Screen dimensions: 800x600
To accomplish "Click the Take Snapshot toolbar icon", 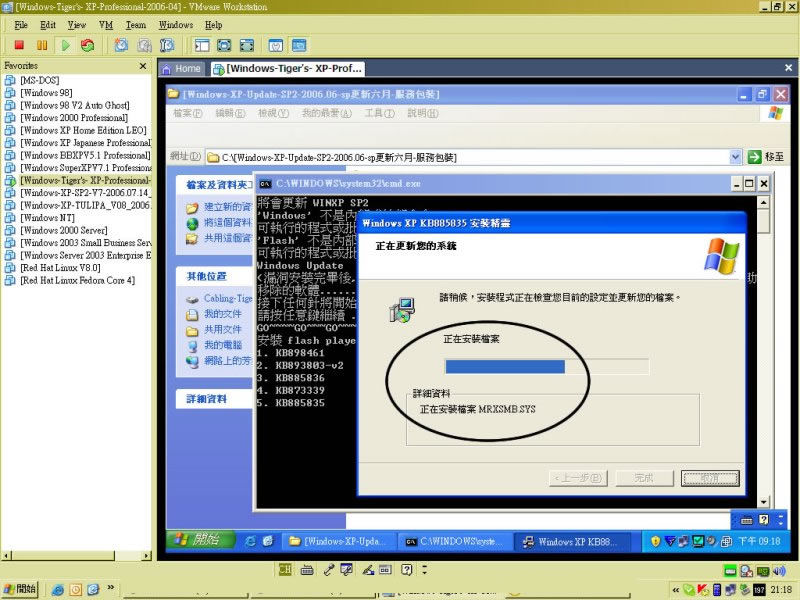I will pyautogui.click(x=121, y=45).
